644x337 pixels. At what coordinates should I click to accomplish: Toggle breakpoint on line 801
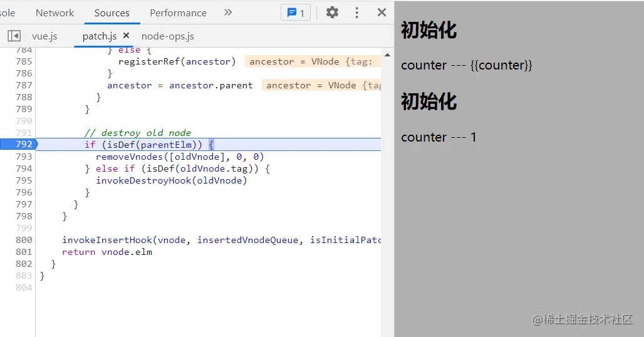(x=23, y=252)
